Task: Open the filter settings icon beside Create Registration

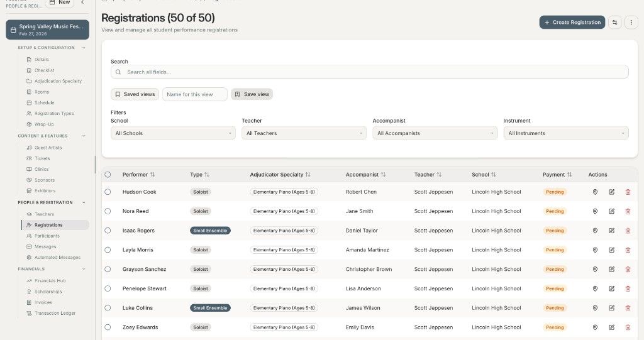Action: (x=614, y=23)
